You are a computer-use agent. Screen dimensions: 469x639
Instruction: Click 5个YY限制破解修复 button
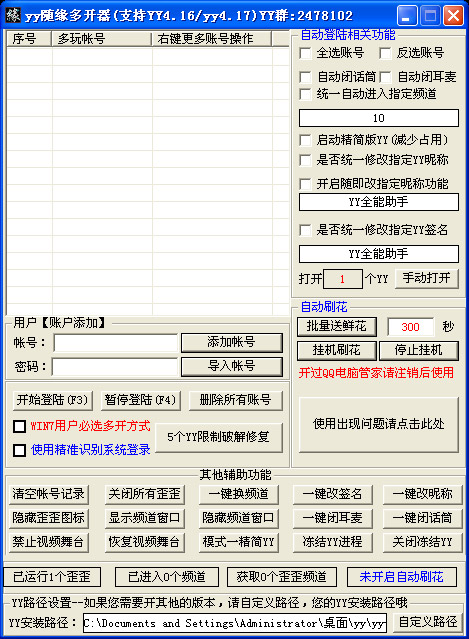pyautogui.click(x=219, y=438)
